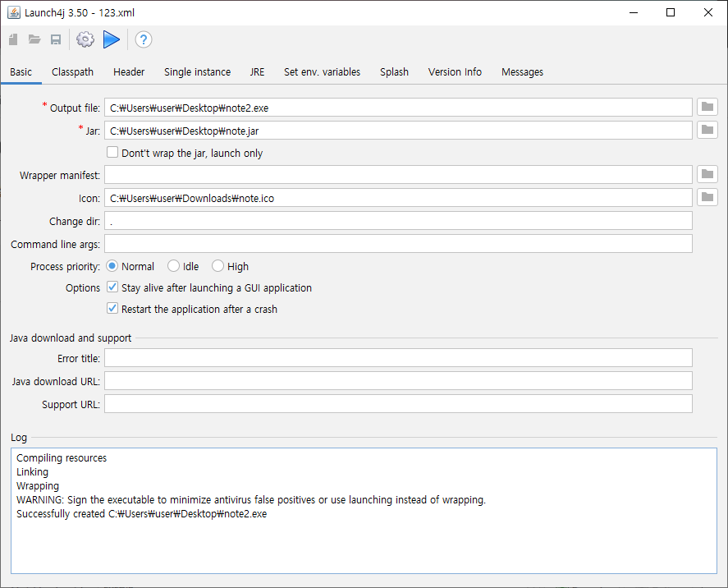Open the Set env. variables tab

[323, 72]
